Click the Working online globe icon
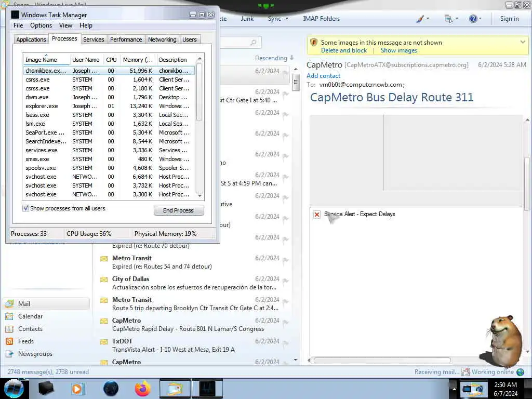The height and width of the screenshot is (399, 532). [x=520, y=372]
